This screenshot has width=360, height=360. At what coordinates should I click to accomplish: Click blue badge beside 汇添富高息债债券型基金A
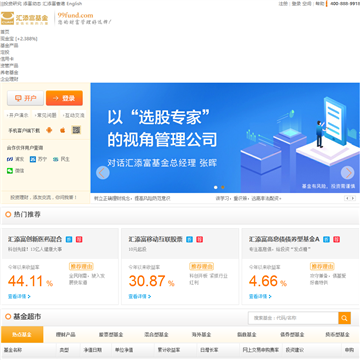(x=326, y=239)
